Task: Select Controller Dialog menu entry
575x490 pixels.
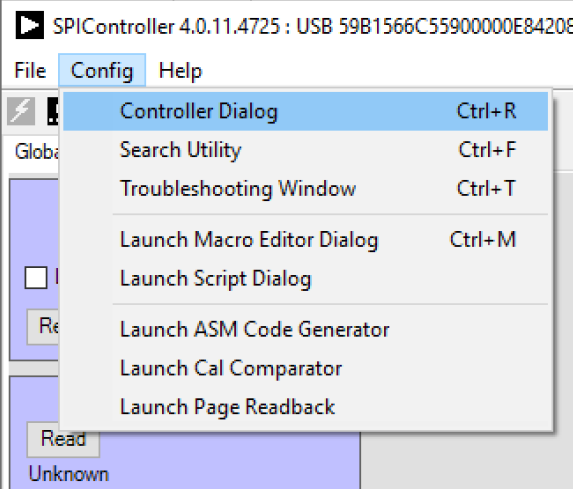Action: click(305, 111)
